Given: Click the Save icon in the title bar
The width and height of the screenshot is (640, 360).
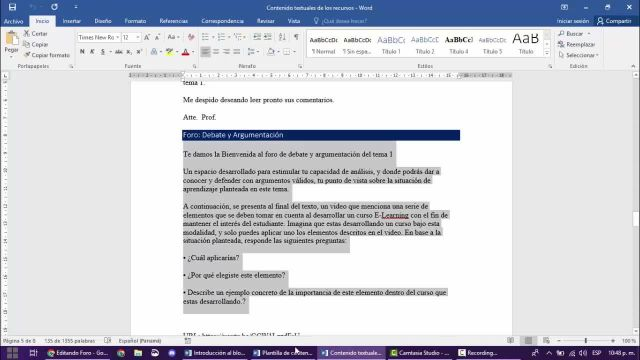Looking at the screenshot, I should click(x=12, y=7).
